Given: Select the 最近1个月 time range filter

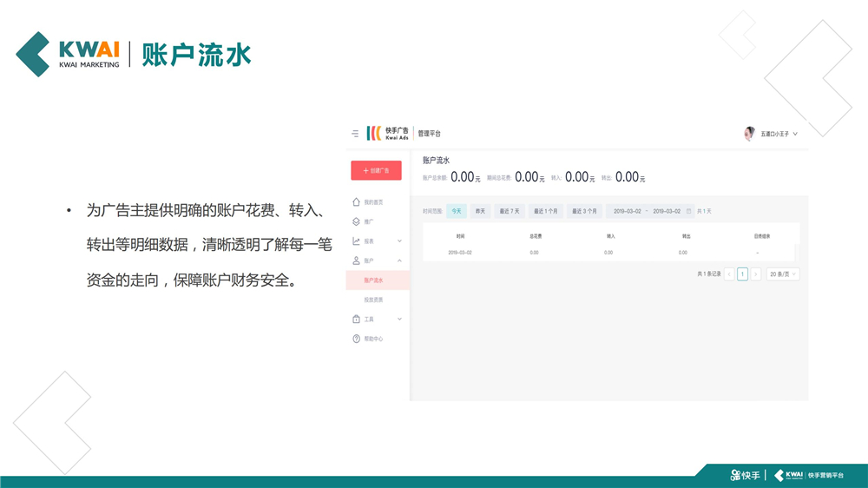Looking at the screenshot, I should pyautogui.click(x=546, y=211).
